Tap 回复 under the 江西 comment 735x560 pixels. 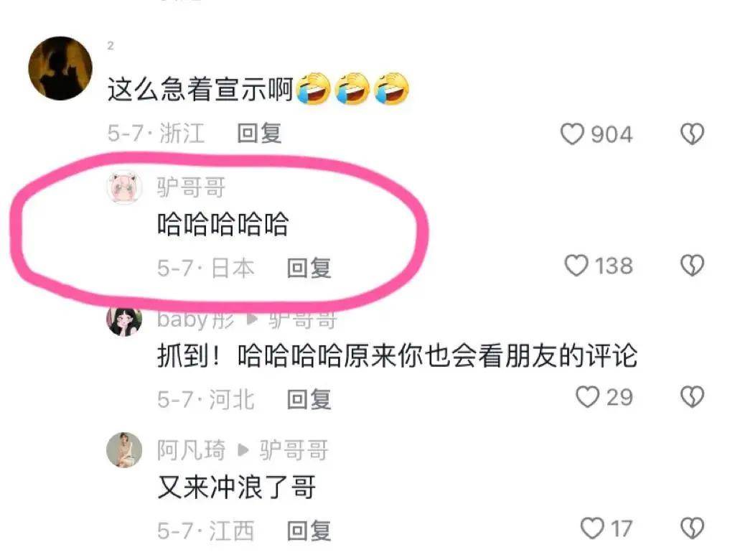(309, 531)
